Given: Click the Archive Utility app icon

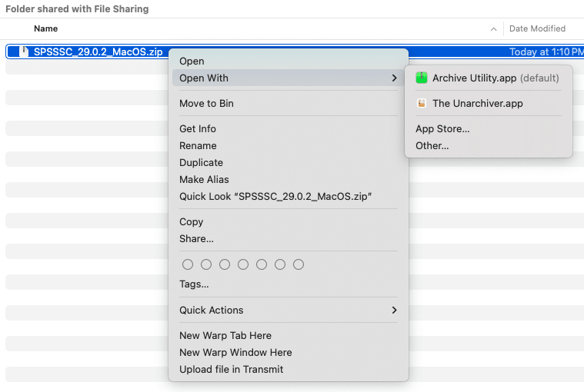Looking at the screenshot, I should point(421,78).
